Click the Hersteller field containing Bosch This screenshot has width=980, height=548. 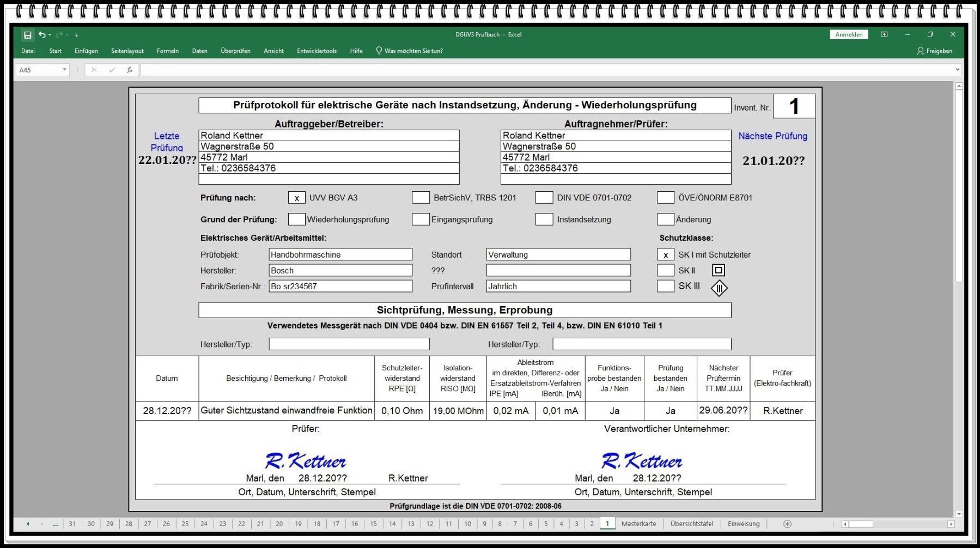tap(340, 271)
